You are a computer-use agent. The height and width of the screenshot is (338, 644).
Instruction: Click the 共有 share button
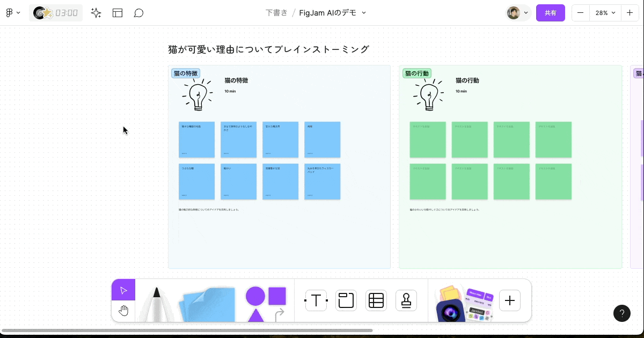551,12
